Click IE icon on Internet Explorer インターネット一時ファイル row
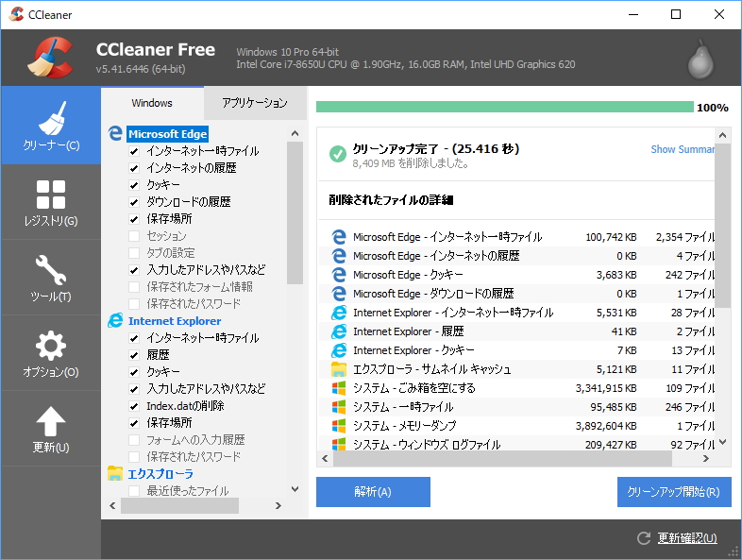The image size is (742, 560). [x=339, y=313]
